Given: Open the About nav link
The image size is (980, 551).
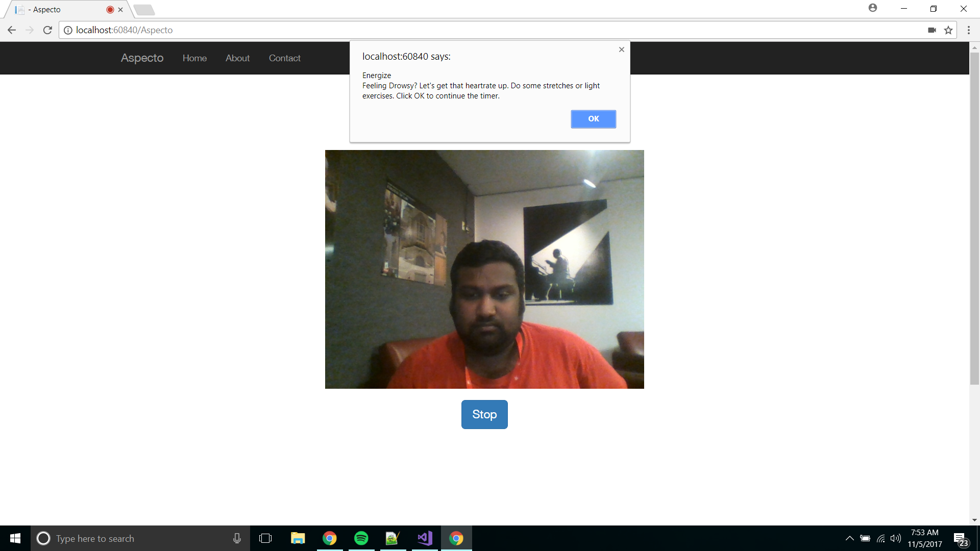Looking at the screenshot, I should [237, 58].
